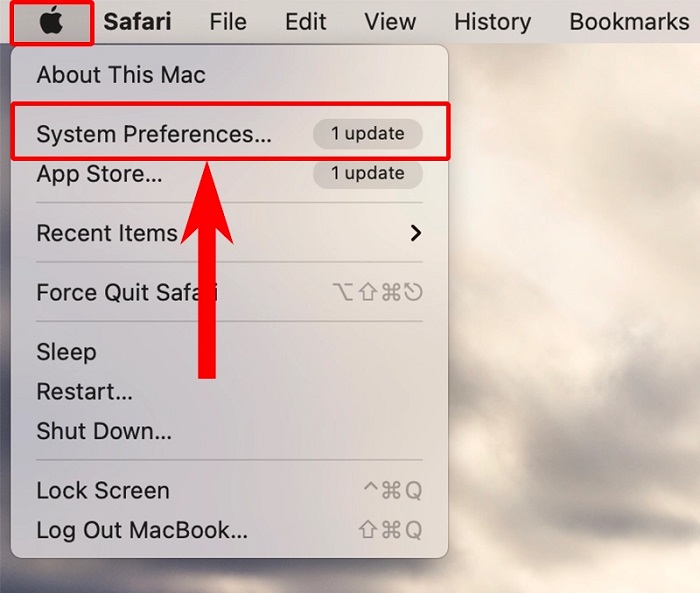Open the View menu
Image resolution: width=700 pixels, height=593 pixels.
(390, 22)
